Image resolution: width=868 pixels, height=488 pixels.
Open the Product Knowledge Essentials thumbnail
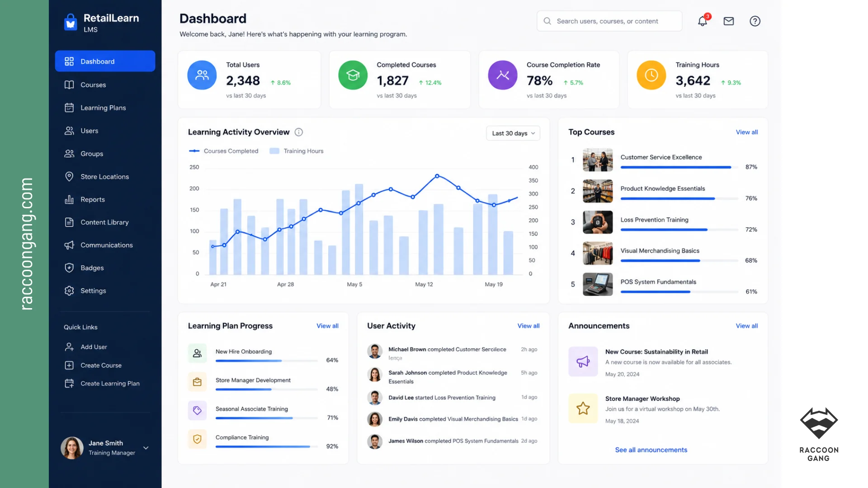(x=598, y=191)
